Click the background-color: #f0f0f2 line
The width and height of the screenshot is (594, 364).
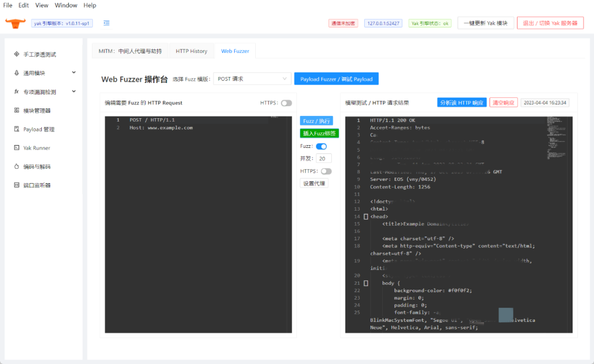coord(433,290)
